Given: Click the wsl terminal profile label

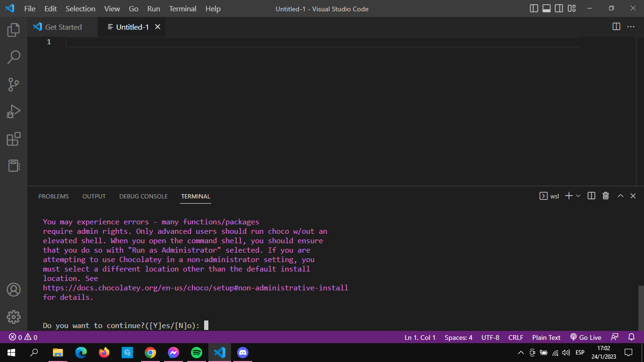Looking at the screenshot, I should [549, 196].
